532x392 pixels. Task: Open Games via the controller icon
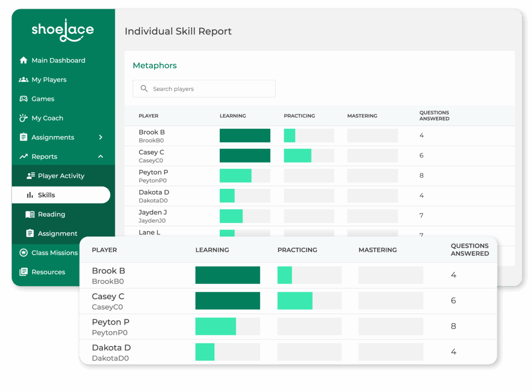[x=23, y=99]
